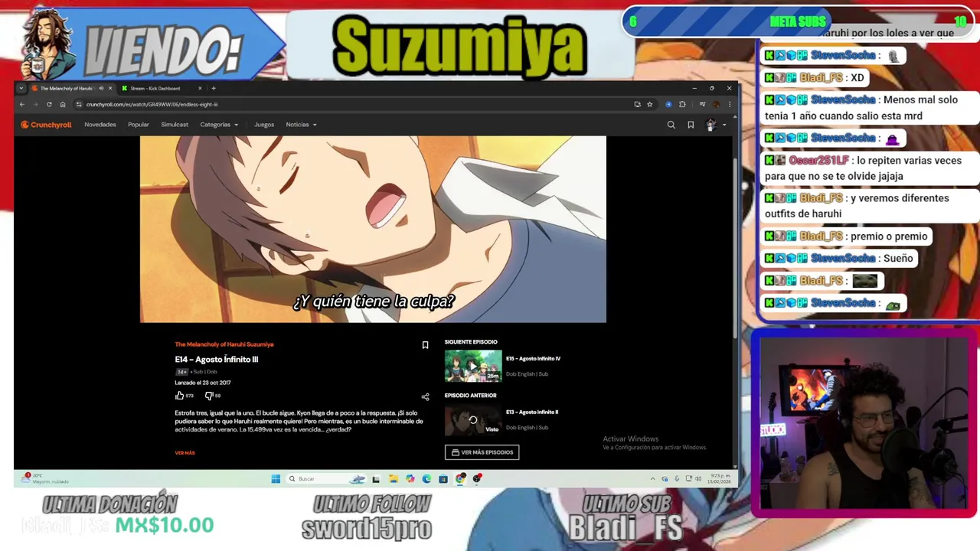This screenshot has height=551, width=980.
Task: Expand the tab search chevron
Action: (21, 88)
